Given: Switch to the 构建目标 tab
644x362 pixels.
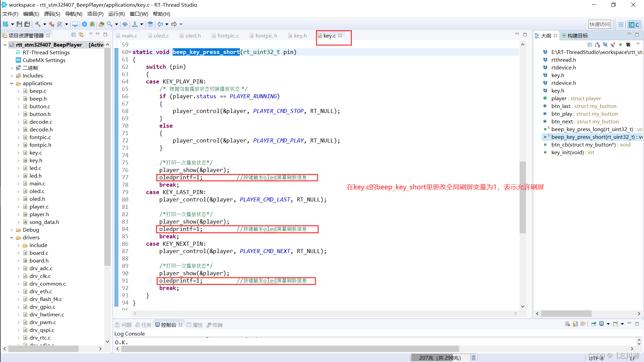Looking at the screenshot, I should [x=575, y=36].
